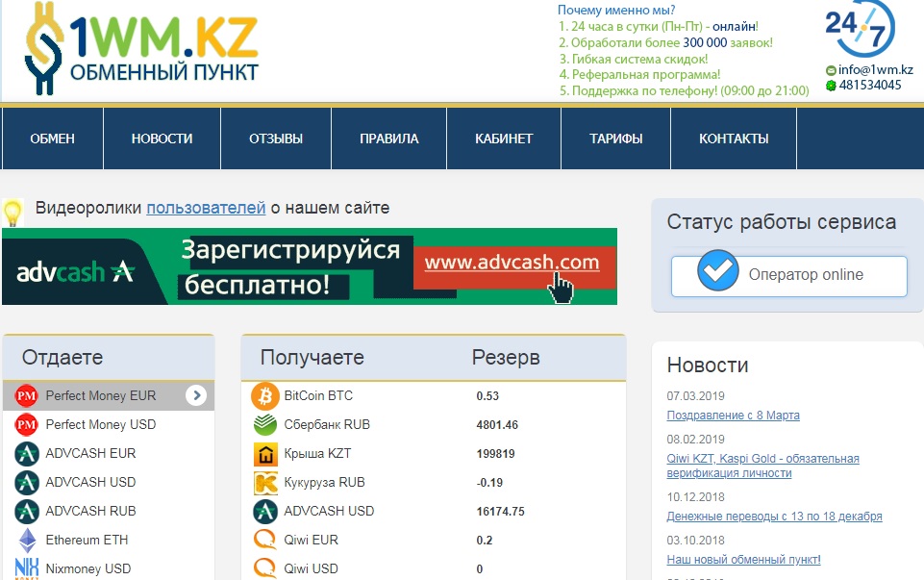Click the Ethereum ETH diamond icon

27,540
